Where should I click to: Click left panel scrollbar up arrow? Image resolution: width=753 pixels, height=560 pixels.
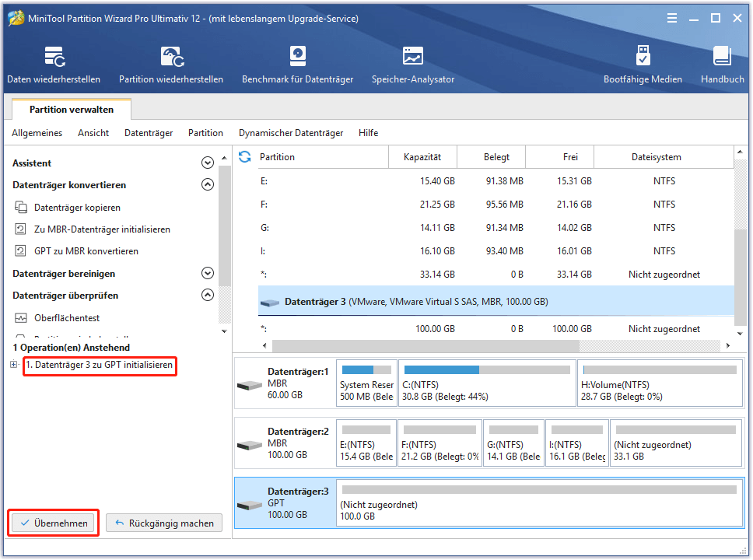(x=224, y=158)
